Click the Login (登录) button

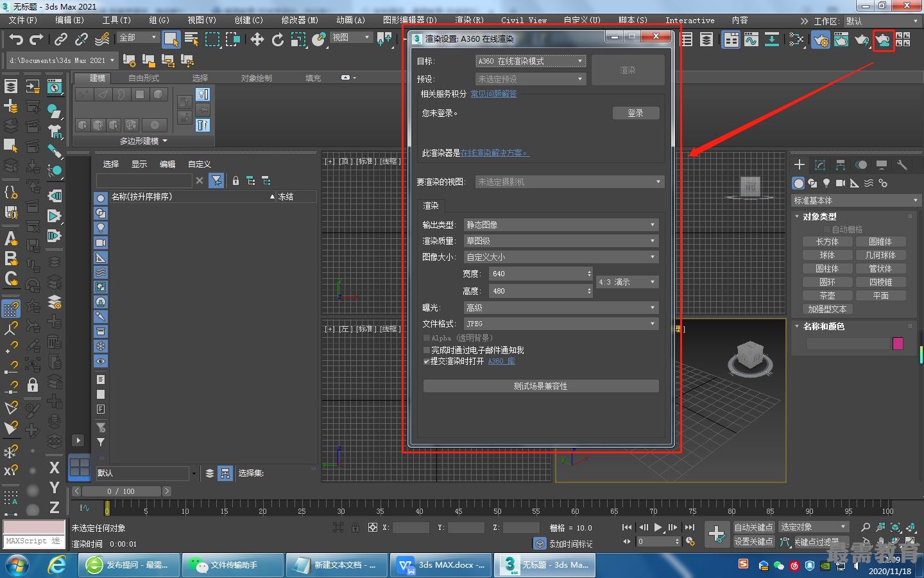(x=636, y=113)
